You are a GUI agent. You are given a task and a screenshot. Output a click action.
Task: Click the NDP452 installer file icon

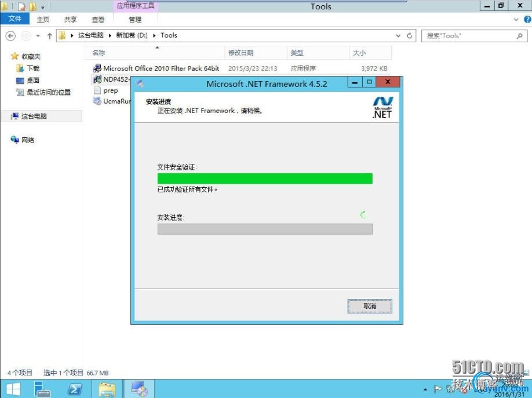(x=97, y=79)
